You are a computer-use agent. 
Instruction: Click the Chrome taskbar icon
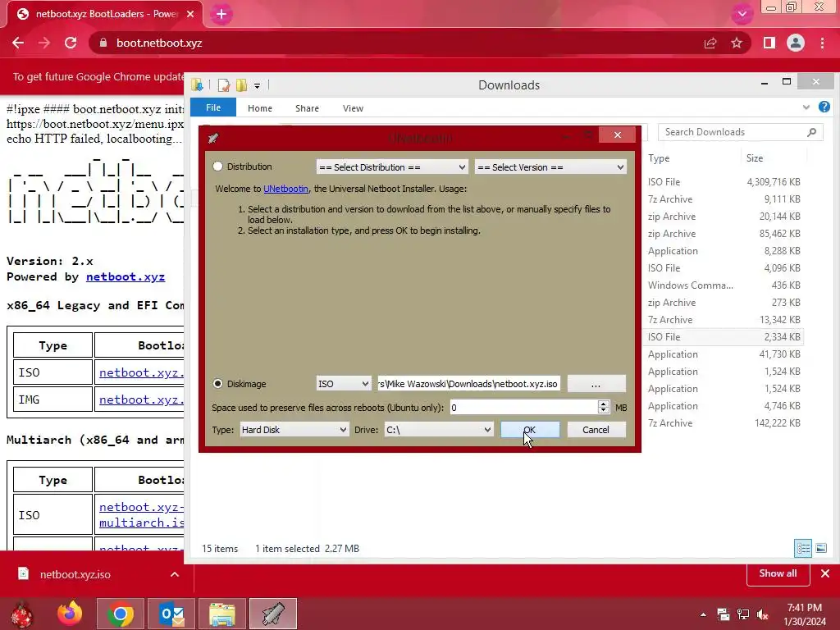(x=121, y=614)
